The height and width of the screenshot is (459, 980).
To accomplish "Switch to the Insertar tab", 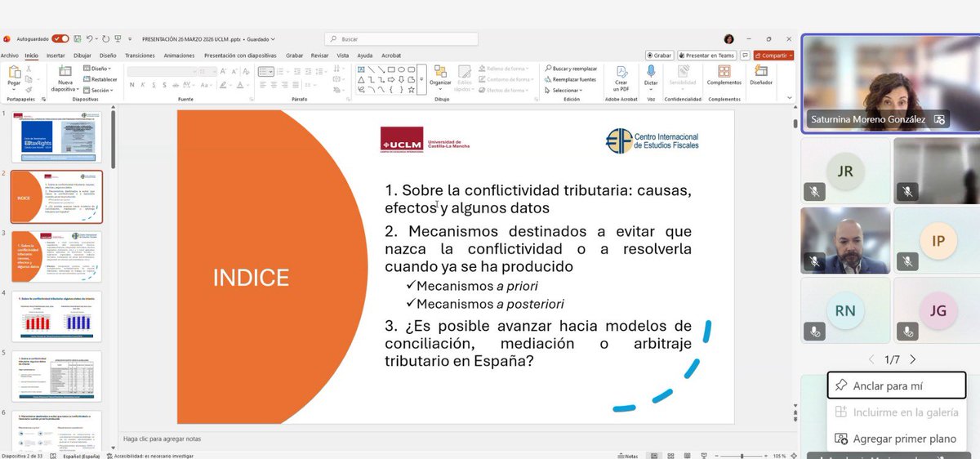I will point(56,56).
